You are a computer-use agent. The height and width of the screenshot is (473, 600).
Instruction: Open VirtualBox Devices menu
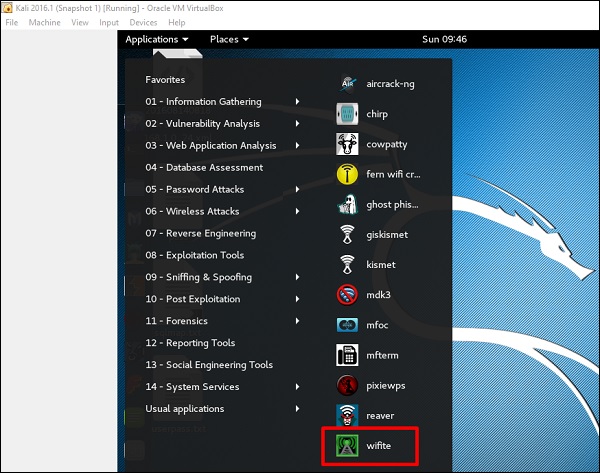(x=143, y=22)
